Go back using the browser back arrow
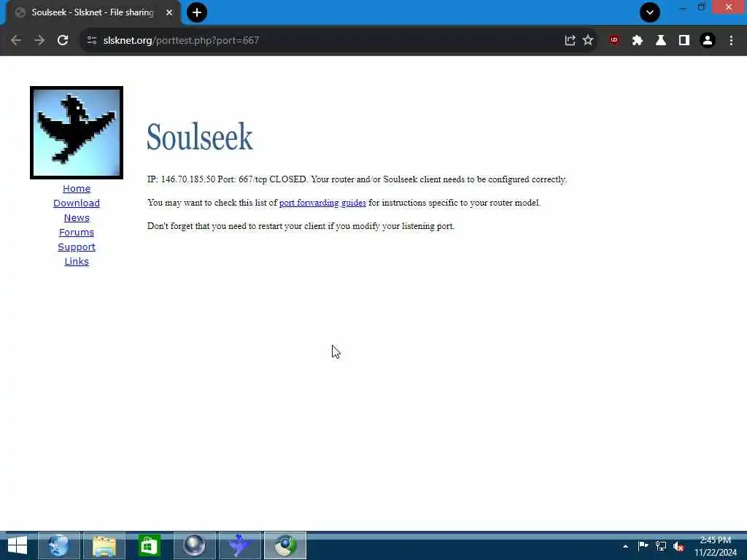The width and height of the screenshot is (747, 560). tap(16, 41)
